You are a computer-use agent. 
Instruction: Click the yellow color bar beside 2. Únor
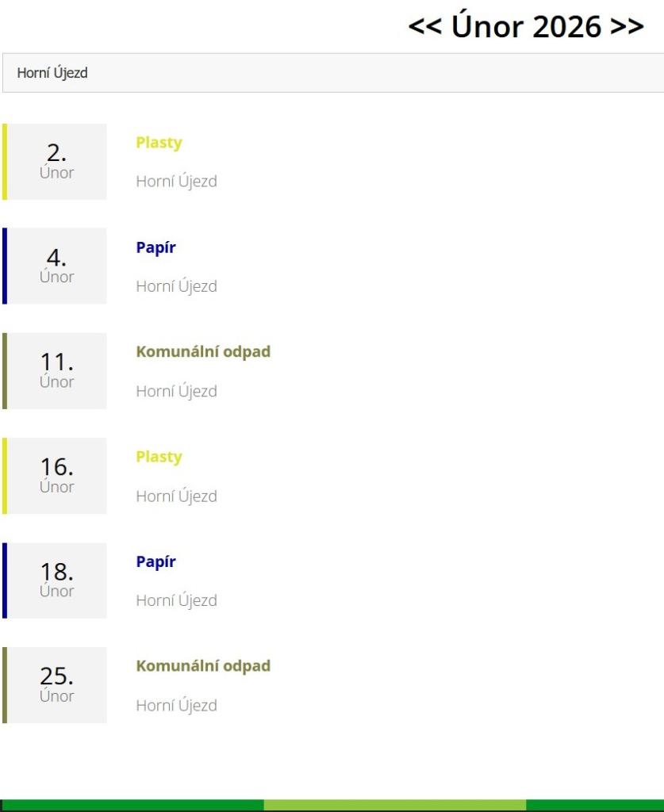(x=5, y=162)
